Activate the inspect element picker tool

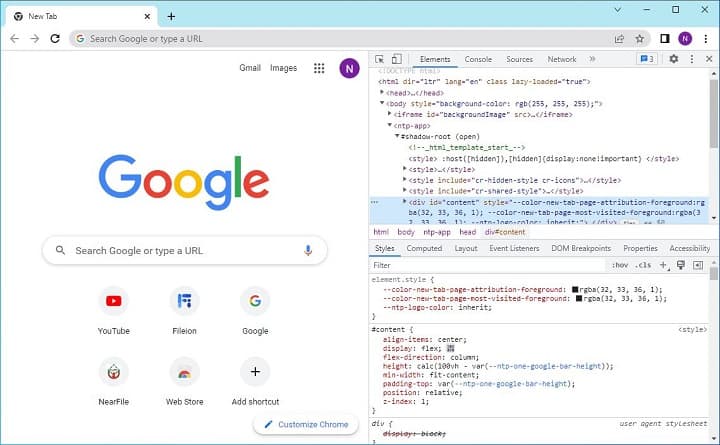click(x=380, y=59)
